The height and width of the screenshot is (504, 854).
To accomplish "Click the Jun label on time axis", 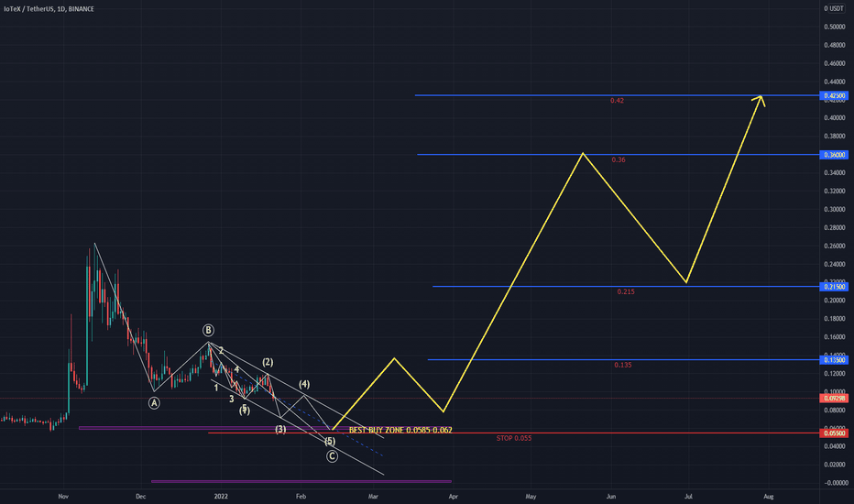I will tap(611, 497).
